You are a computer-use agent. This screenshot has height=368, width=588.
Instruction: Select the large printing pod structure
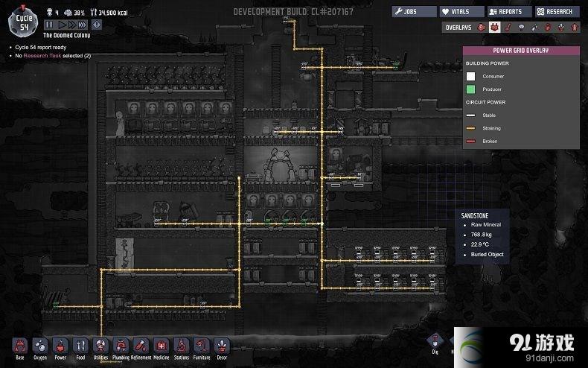click(x=279, y=163)
